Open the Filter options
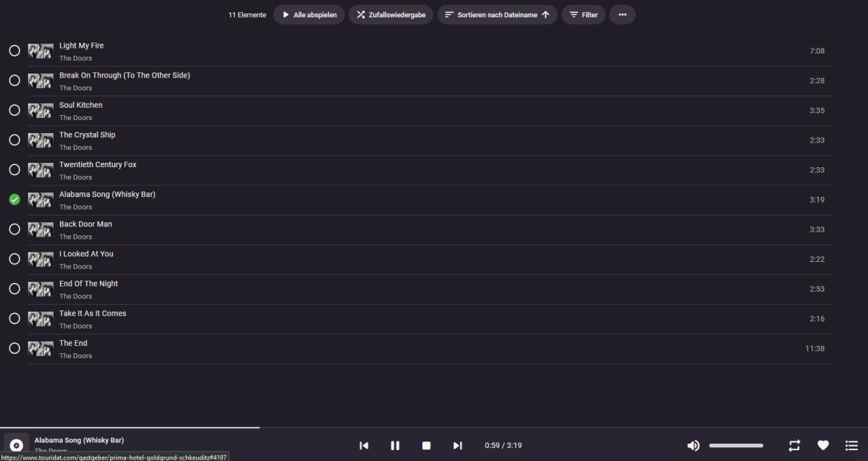The width and height of the screenshot is (868, 461). [584, 14]
